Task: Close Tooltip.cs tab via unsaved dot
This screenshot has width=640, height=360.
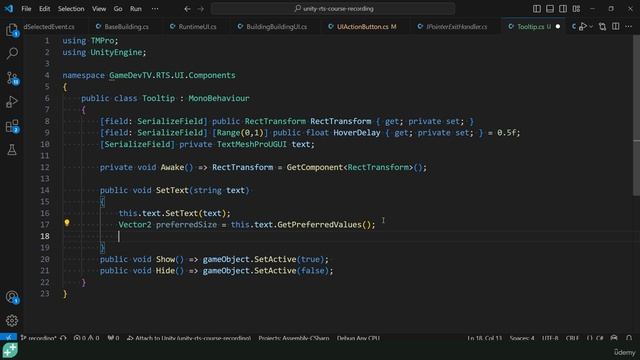Action: point(558,27)
